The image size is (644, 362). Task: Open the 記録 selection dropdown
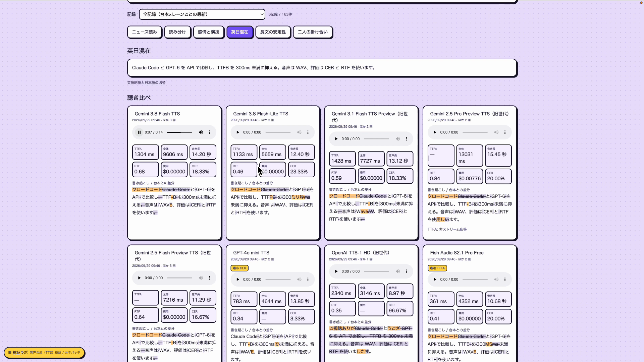click(202, 14)
